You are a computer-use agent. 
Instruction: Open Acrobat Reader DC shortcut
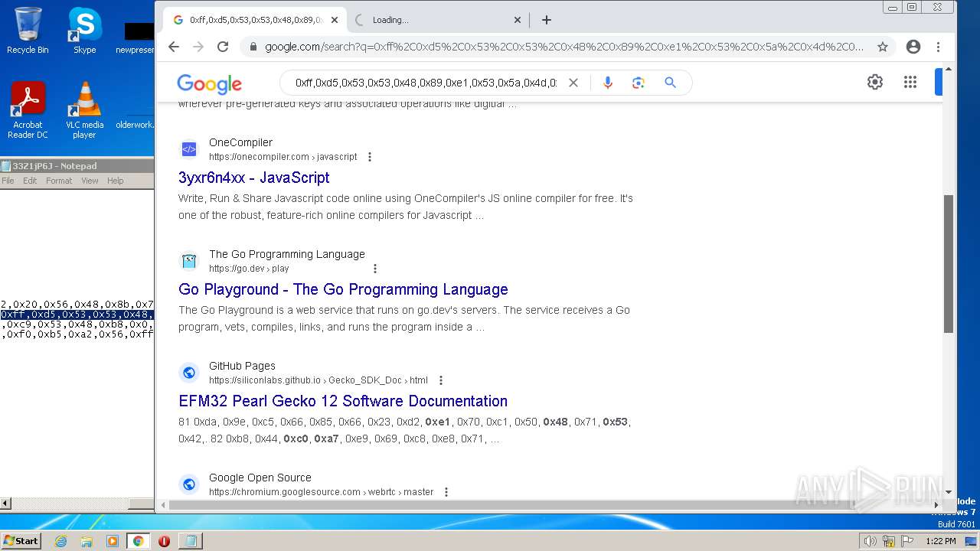tap(28, 110)
